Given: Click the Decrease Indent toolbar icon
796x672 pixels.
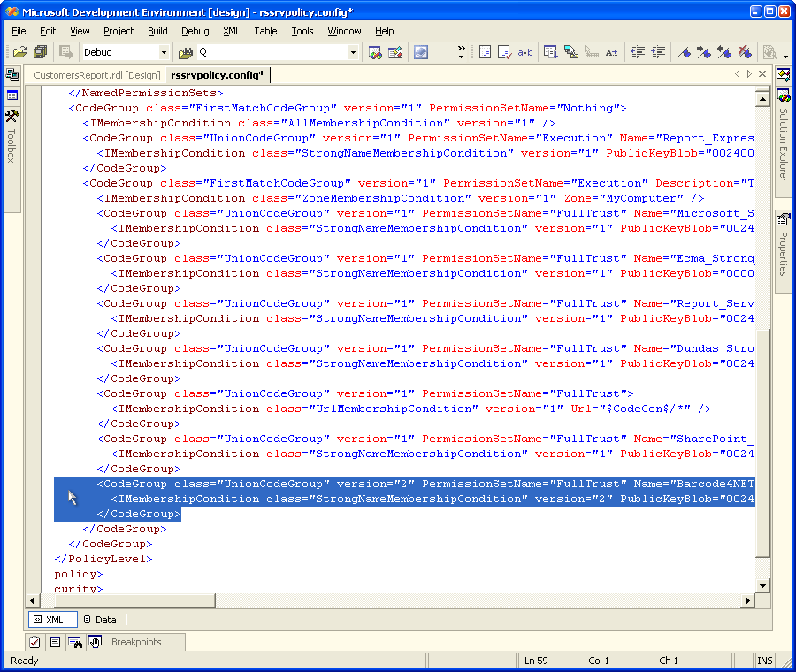Looking at the screenshot, I should [638, 52].
